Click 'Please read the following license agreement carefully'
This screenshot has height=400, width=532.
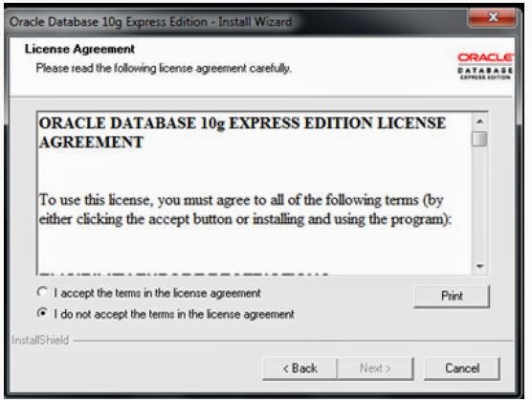(164, 68)
